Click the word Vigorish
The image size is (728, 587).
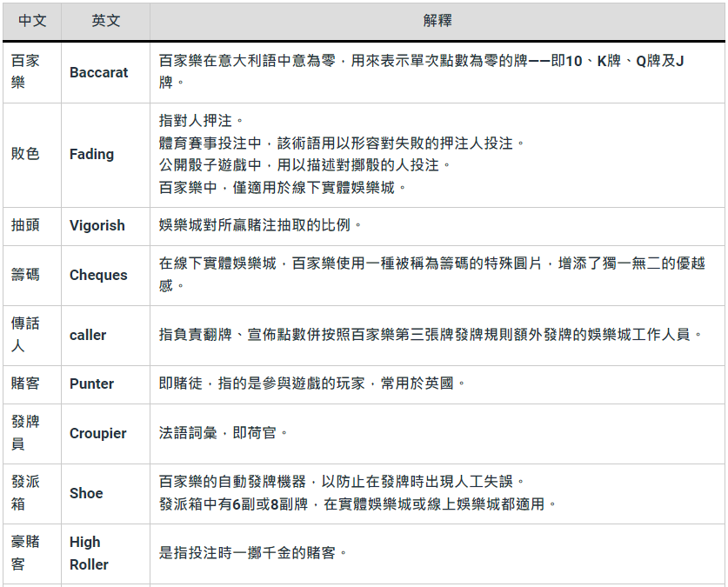point(97,225)
